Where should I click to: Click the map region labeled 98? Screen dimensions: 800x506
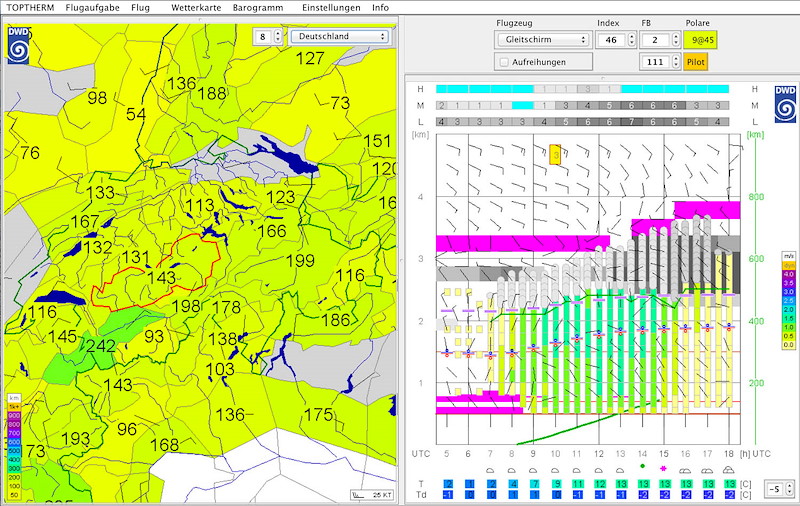pyautogui.click(x=97, y=97)
